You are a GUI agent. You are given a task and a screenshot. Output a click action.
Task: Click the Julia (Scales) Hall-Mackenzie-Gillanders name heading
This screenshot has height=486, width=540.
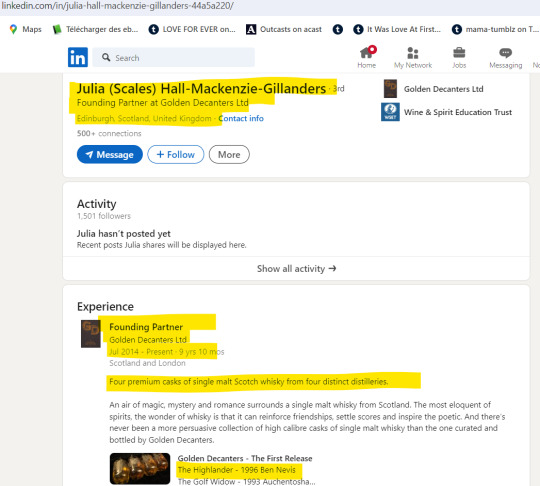click(x=201, y=89)
